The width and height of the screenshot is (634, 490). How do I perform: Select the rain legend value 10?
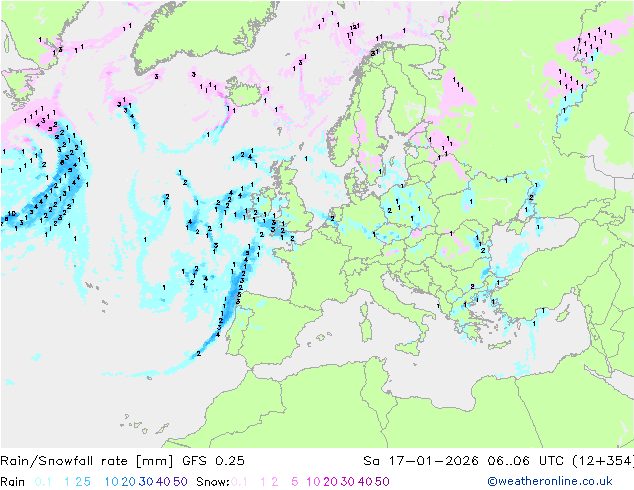112,482
